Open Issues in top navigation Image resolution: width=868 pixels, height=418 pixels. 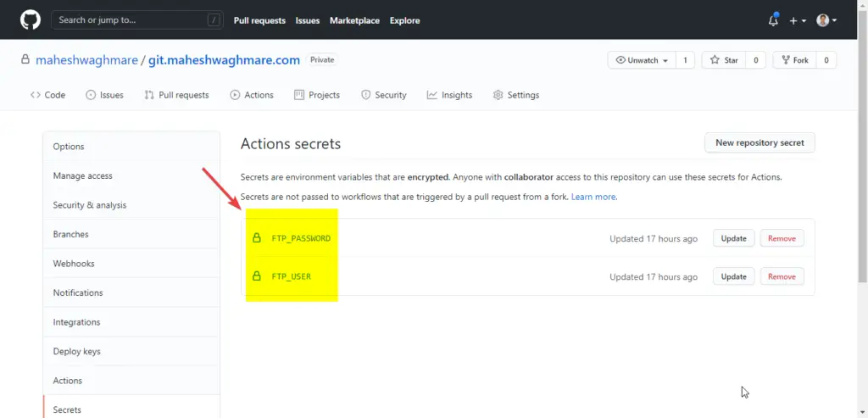point(307,20)
